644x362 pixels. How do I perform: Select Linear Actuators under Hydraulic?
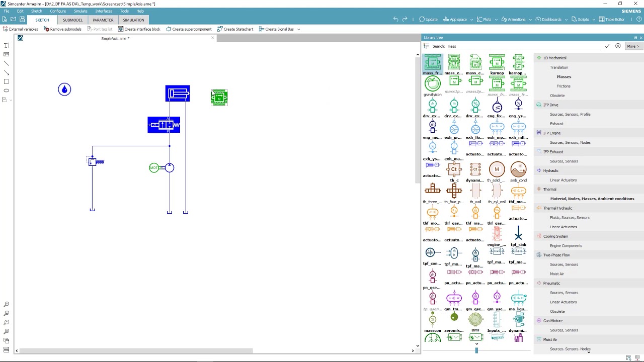tap(563, 180)
